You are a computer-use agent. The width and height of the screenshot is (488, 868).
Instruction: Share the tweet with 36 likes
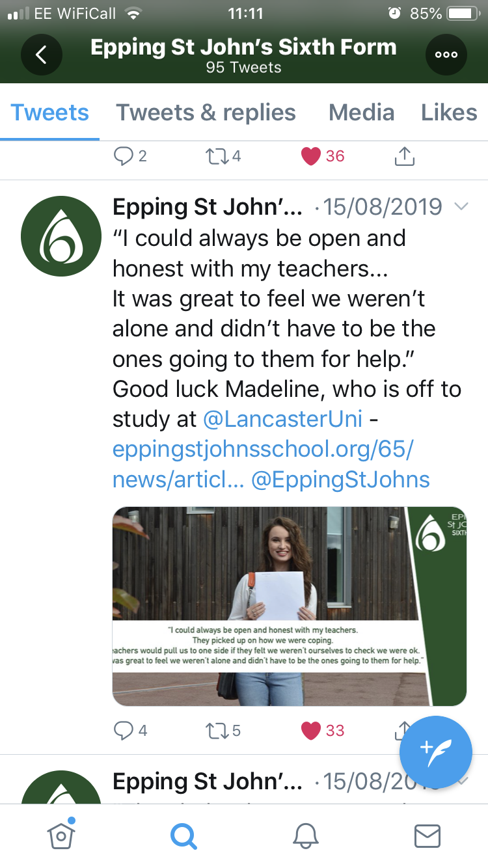405,156
